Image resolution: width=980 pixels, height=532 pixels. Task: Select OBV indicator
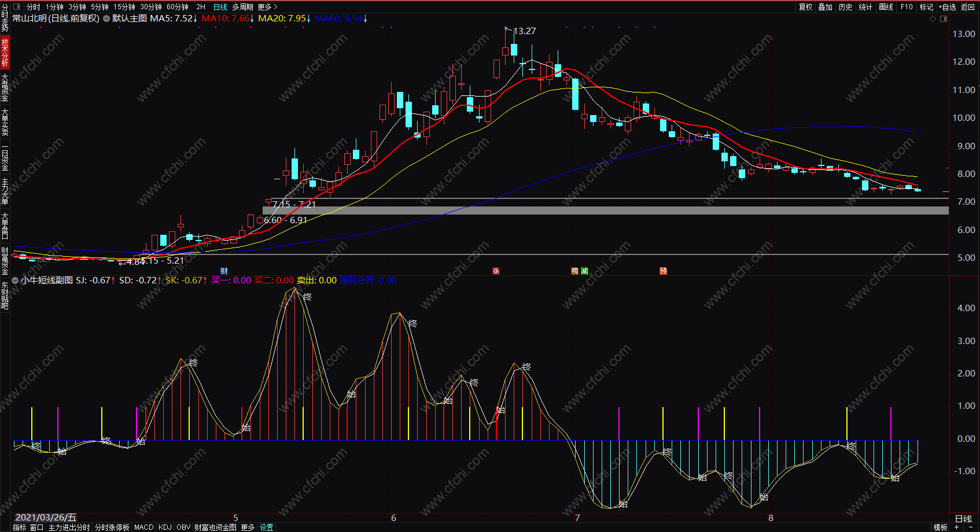[183, 527]
